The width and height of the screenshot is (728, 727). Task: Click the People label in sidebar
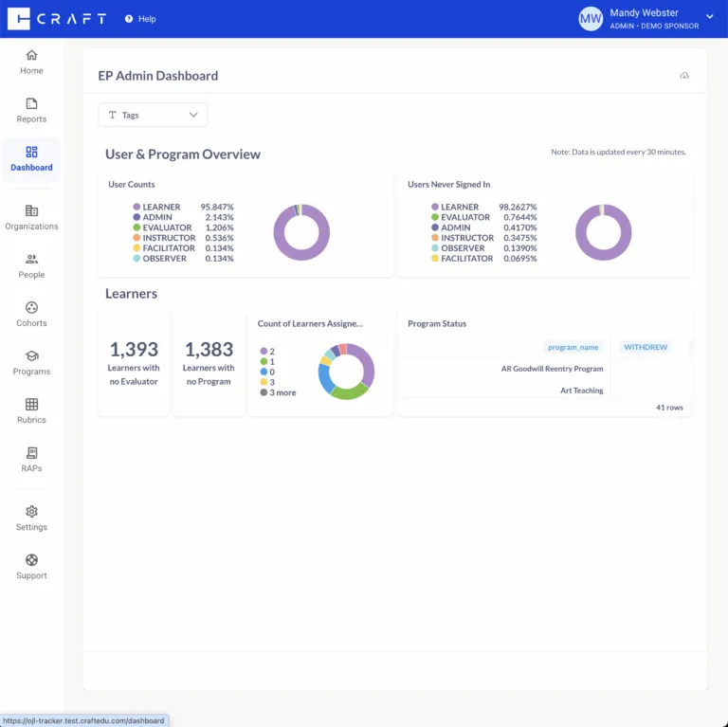(31, 274)
